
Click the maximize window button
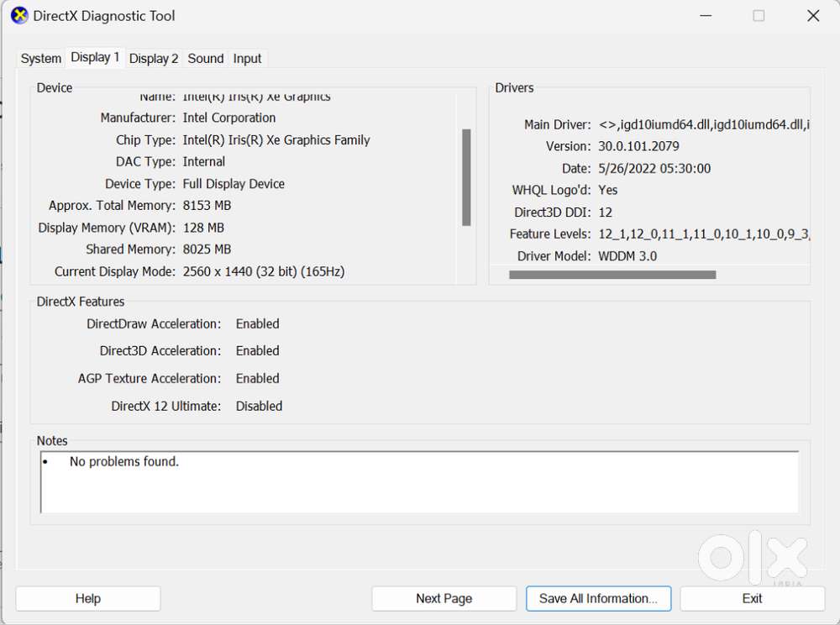pyautogui.click(x=759, y=16)
